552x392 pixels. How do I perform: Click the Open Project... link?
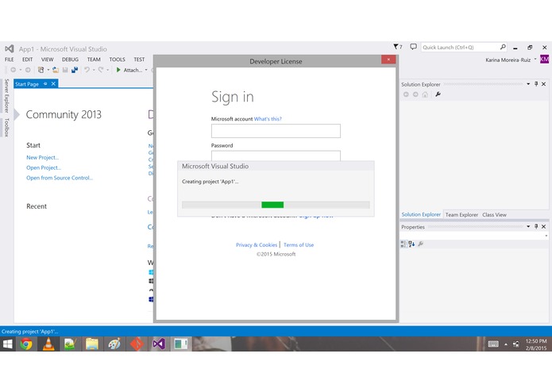coord(44,167)
